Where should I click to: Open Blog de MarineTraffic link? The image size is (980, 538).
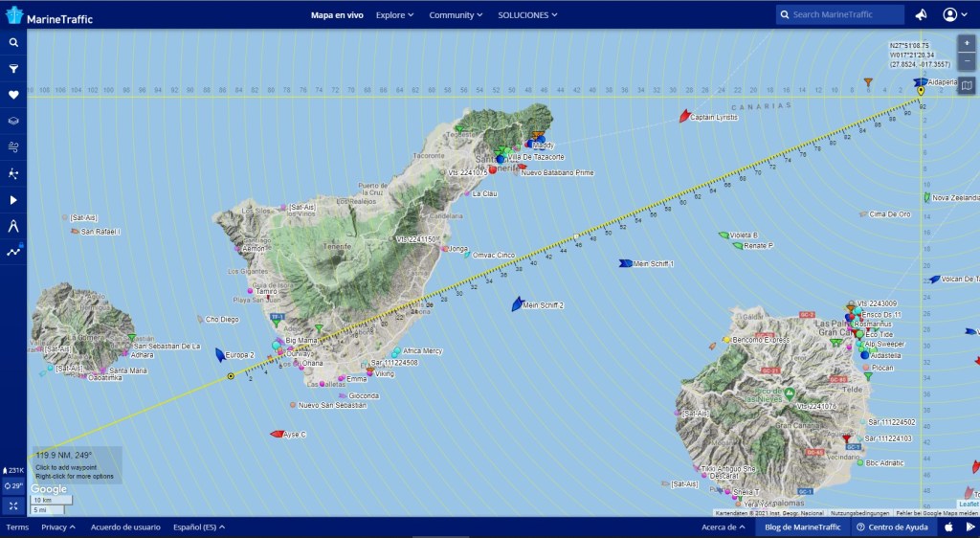point(802,527)
